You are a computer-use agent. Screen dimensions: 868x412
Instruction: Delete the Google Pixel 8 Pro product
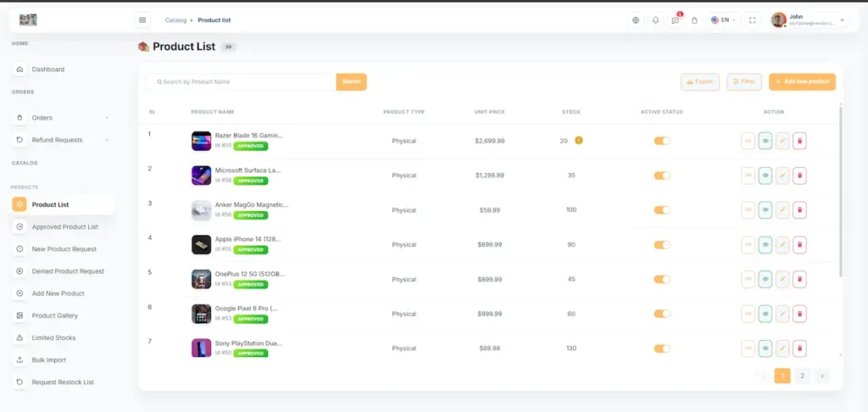point(799,314)
